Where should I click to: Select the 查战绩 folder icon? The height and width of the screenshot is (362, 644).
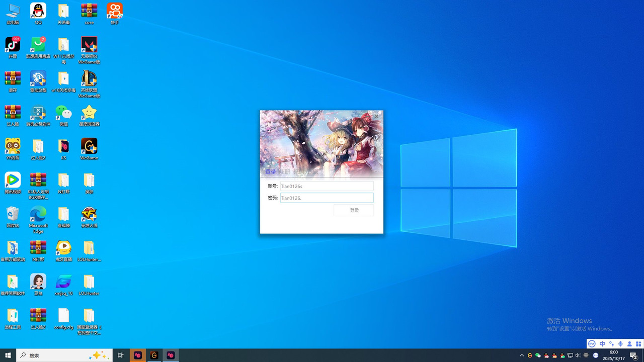click(x=63, y=217)
